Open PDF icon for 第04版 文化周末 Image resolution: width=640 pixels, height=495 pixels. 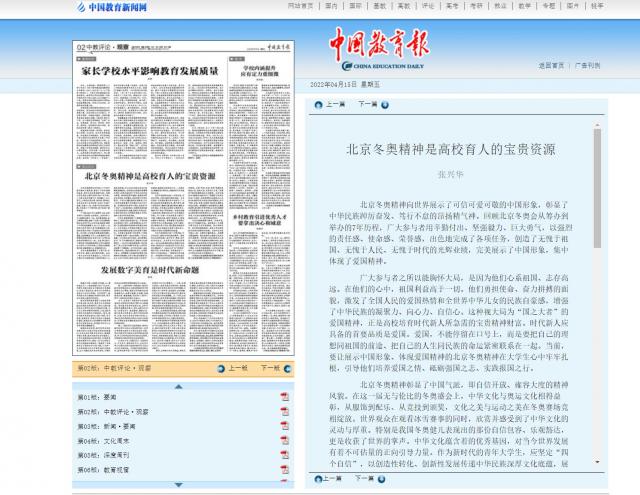point(286,440)
